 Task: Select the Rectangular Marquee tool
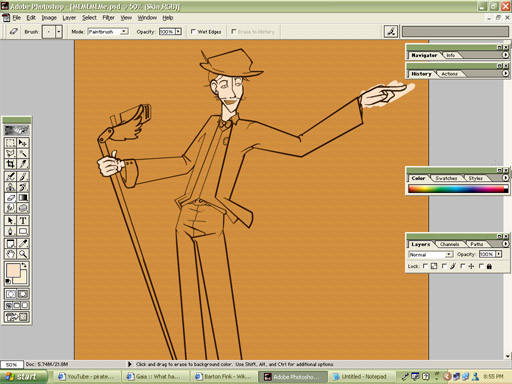pos(10,143)
